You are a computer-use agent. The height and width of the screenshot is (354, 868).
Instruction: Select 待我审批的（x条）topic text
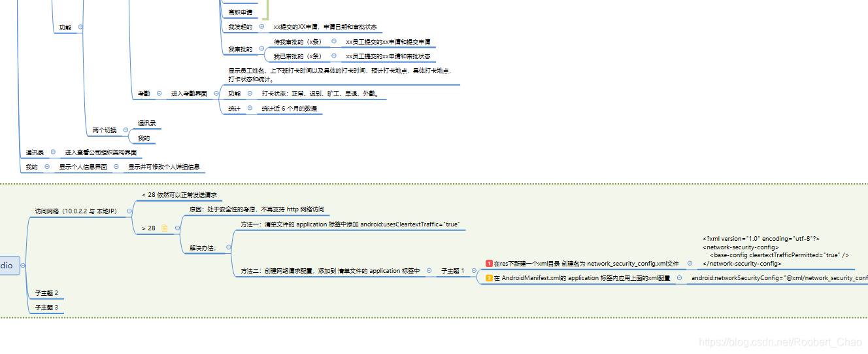point(297,41)
